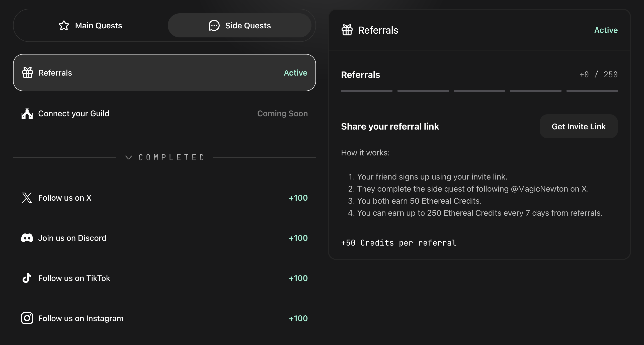This screenshot has height=345, width=644.
Task: Click the last referral progress bar segment
Action: click(x=592, y=91)
